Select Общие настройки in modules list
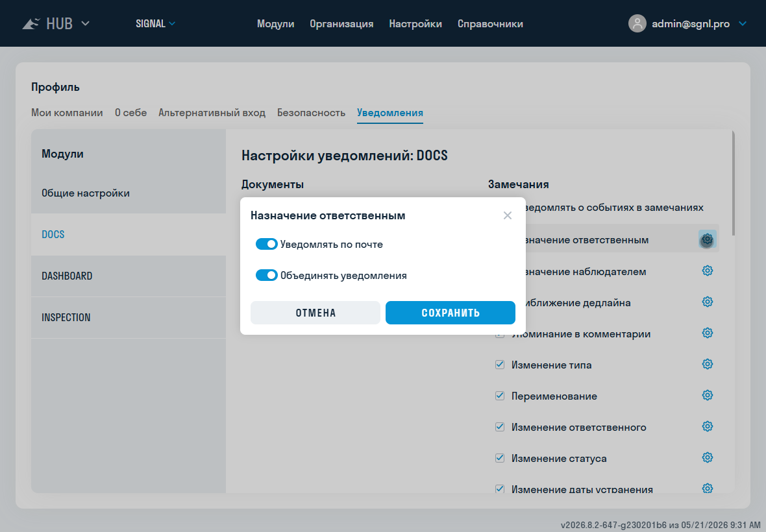The height and width of the screenshot is (532, 766). (x=129, y=193)
